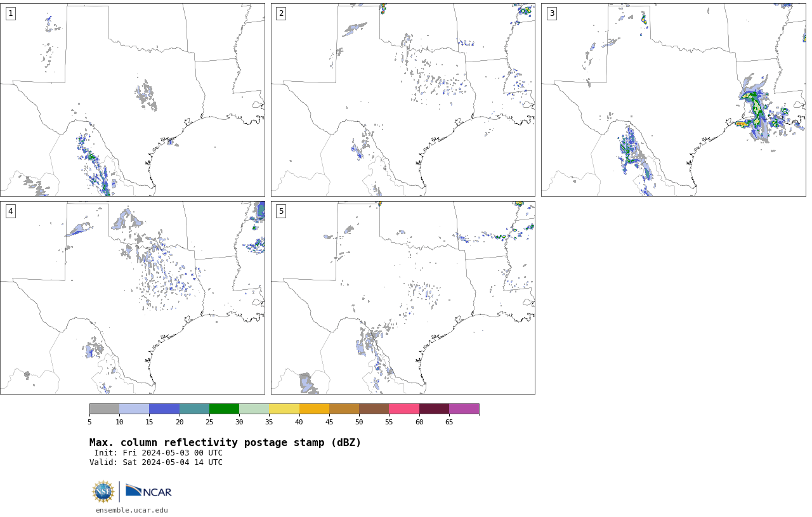The width and height of the screenshot is (812, 517).
Task: Click the NCAR logo
Action: (148, 491)
